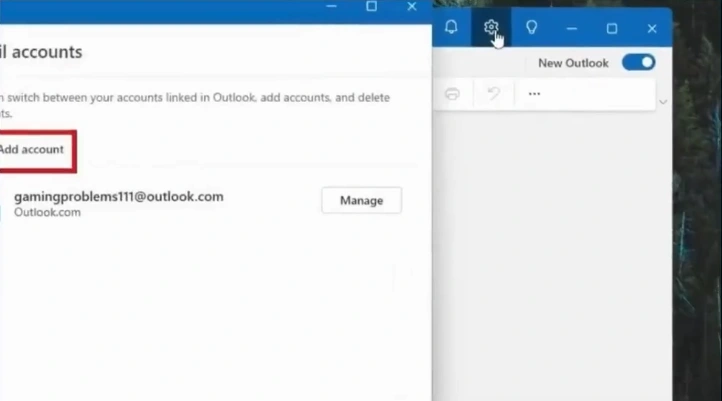Image resolution: width=722 pixels, height=401 pixels.
Task: Open Outlook settings gear icon
Action: pyautogui.click(x=491, y=28)
